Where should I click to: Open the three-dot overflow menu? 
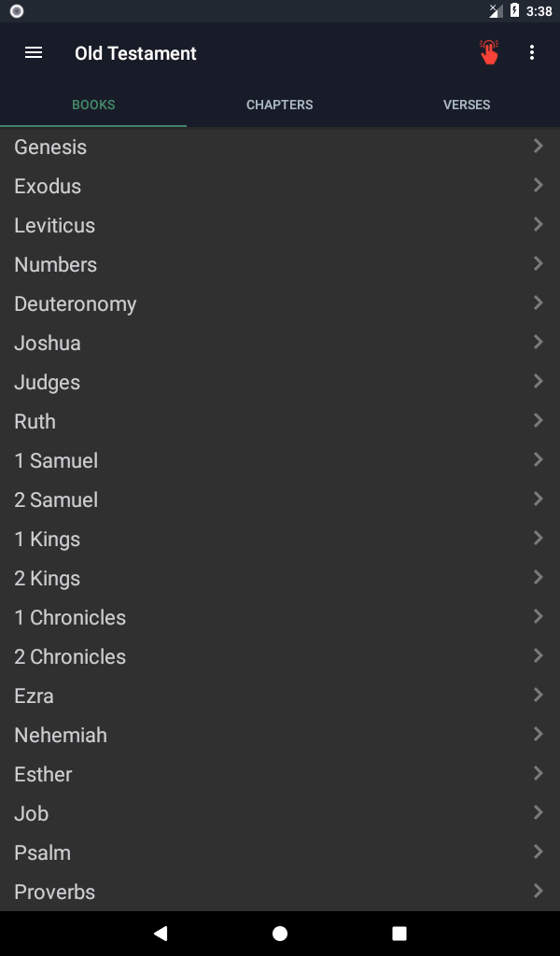pyautogui.click(x=532, y=53)
